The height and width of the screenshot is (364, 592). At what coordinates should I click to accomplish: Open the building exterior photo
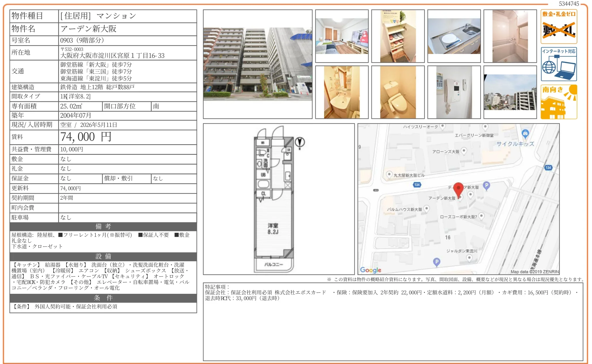[257, 64]
